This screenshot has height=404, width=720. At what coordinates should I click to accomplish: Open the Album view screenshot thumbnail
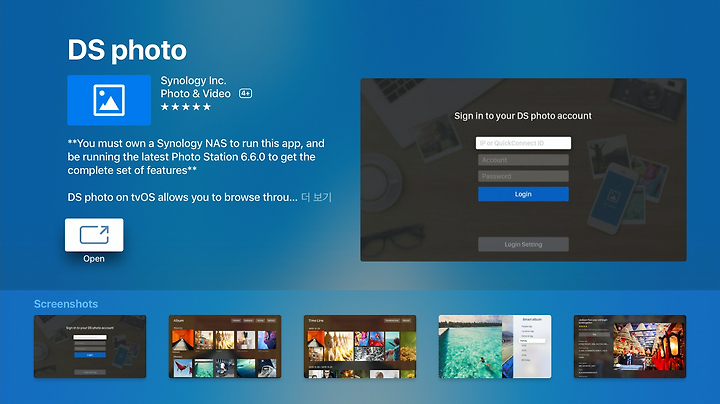tap(225, 347)
